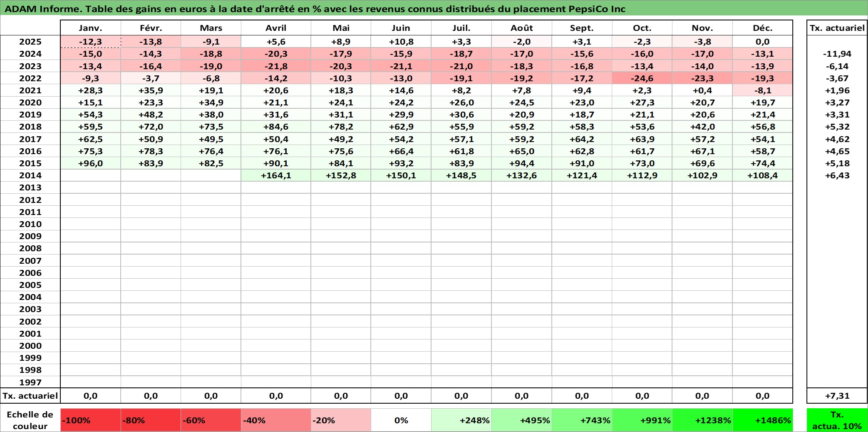Click the Déc. column header

762,28
